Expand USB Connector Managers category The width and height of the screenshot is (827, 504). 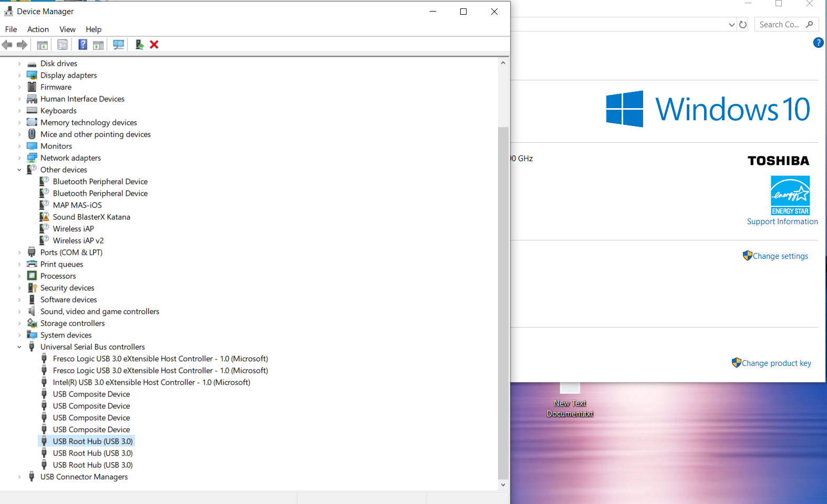(x=19, y=477)
